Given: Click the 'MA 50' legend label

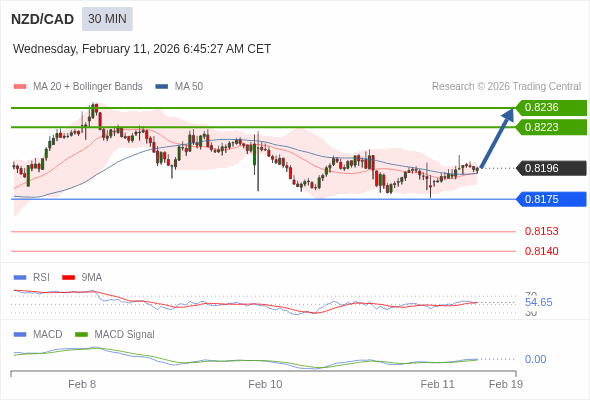Looking at the screenshot, I should [x=189, y=87].
